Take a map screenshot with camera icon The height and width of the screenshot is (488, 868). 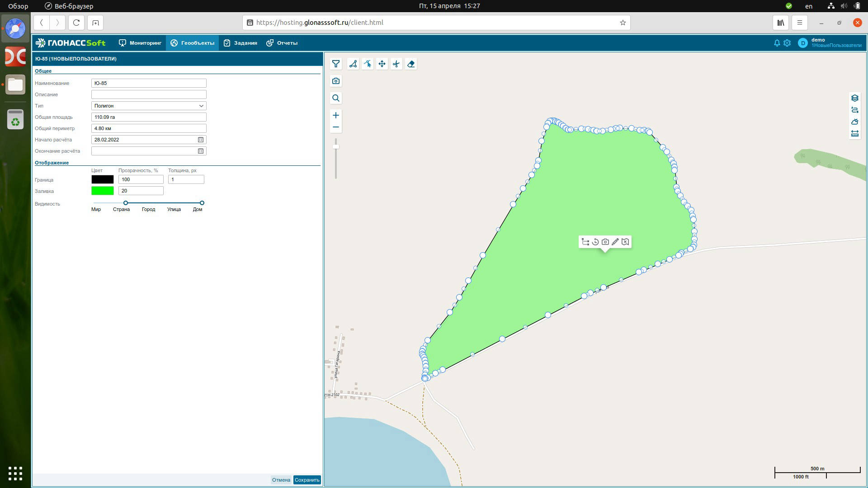[336, 81]
